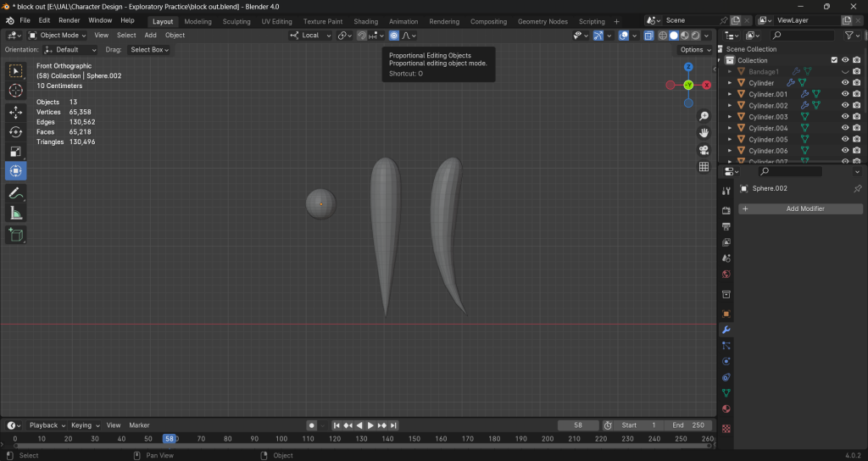The height and width of the screenshot is (461, 868).
Task: Click the pan view hand icon
Action: point(704,133)
